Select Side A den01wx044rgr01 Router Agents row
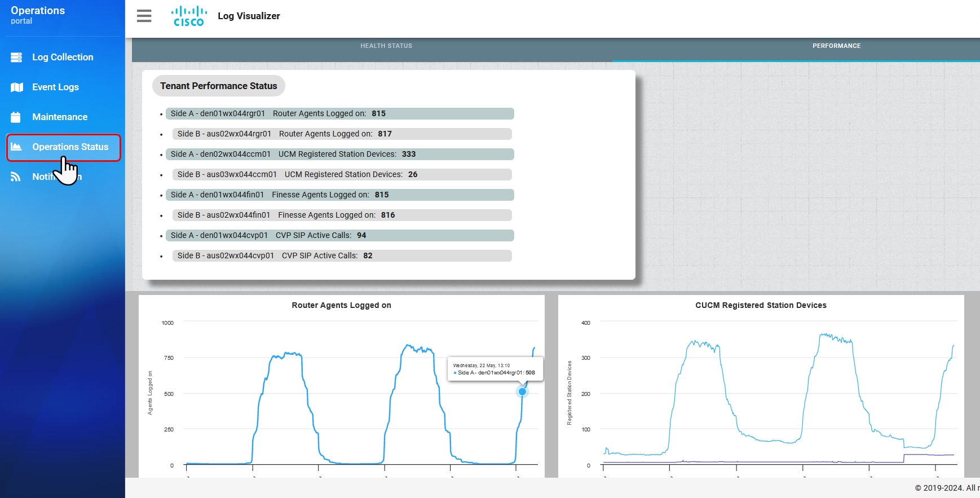 point(340,113)
